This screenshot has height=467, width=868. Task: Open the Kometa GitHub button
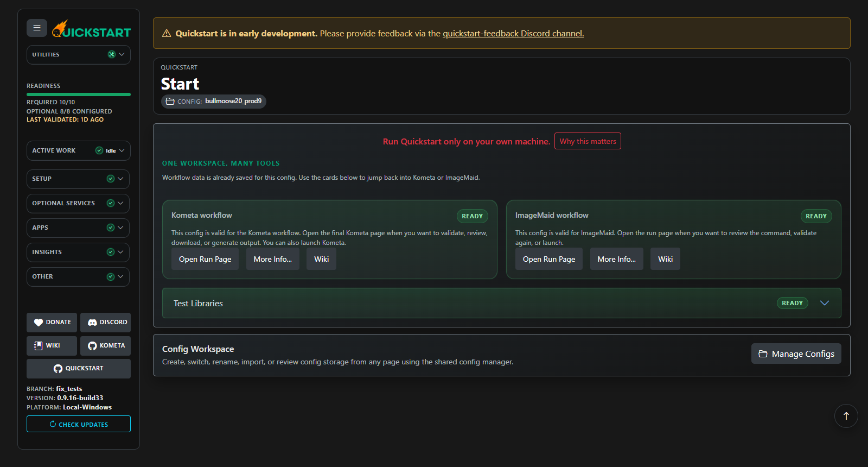(106, 345)
